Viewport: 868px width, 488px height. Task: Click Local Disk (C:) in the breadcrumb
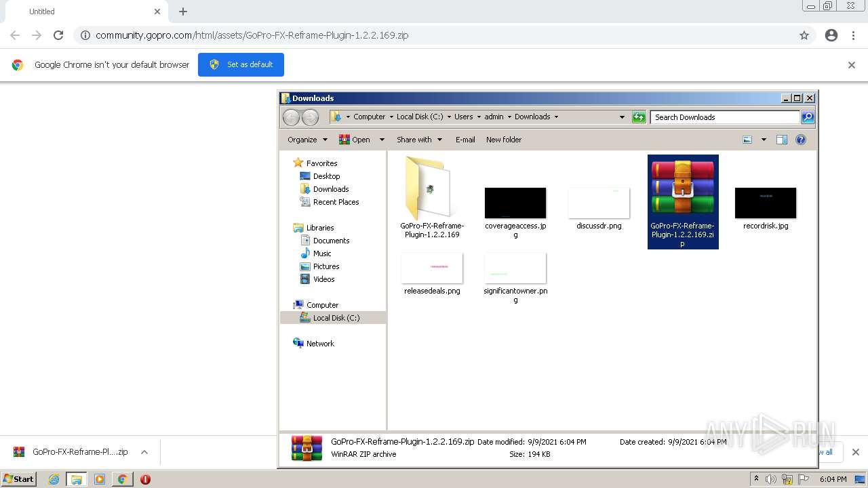(x=420, y=117)
